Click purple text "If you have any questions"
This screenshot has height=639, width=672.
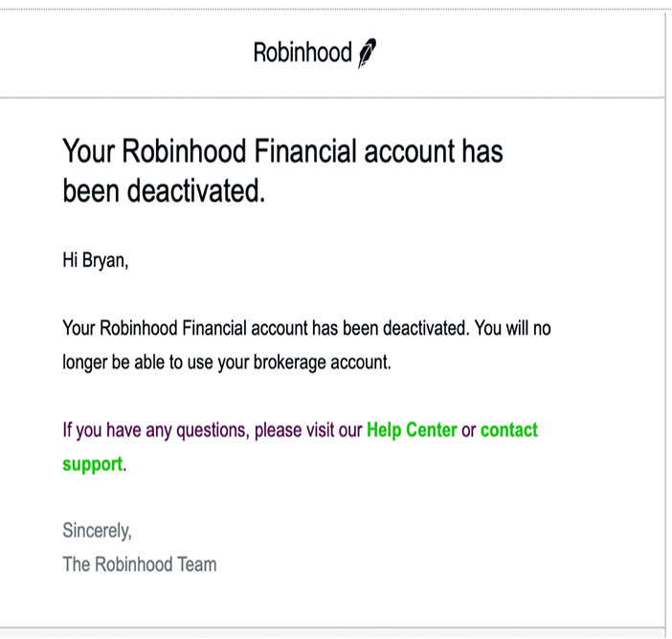coord(156,430)
